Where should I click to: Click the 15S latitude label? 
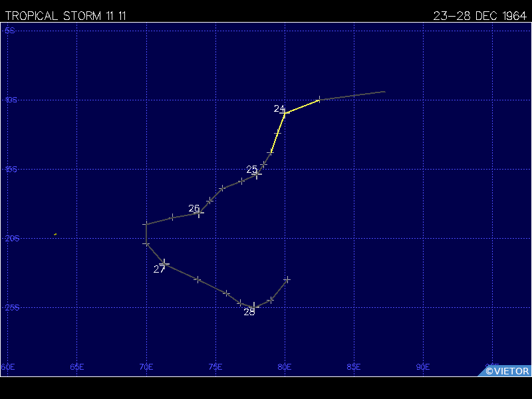[x=11, y=170]
